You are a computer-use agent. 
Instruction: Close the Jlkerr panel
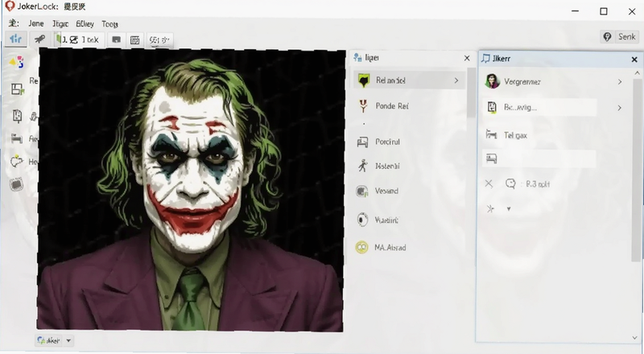coord(634,60)
